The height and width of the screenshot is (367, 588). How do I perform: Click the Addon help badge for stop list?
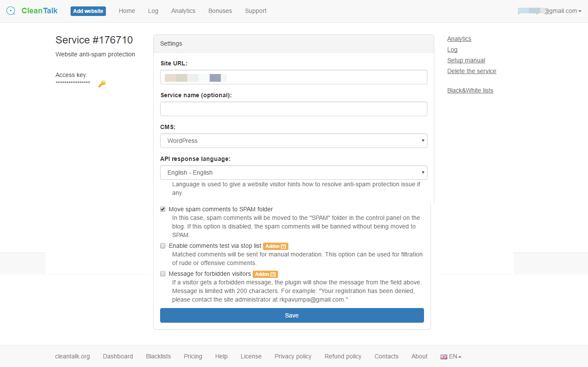click(x=275, y=246)
